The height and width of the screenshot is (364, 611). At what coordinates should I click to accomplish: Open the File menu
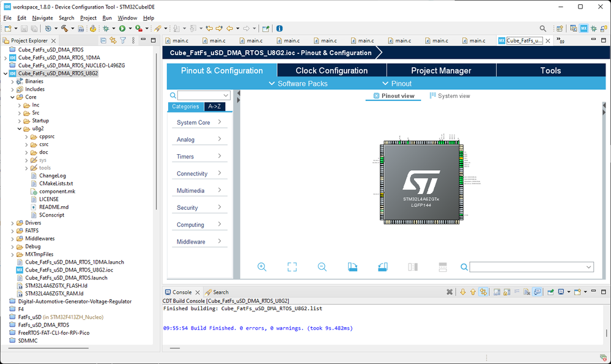[7, 18]
